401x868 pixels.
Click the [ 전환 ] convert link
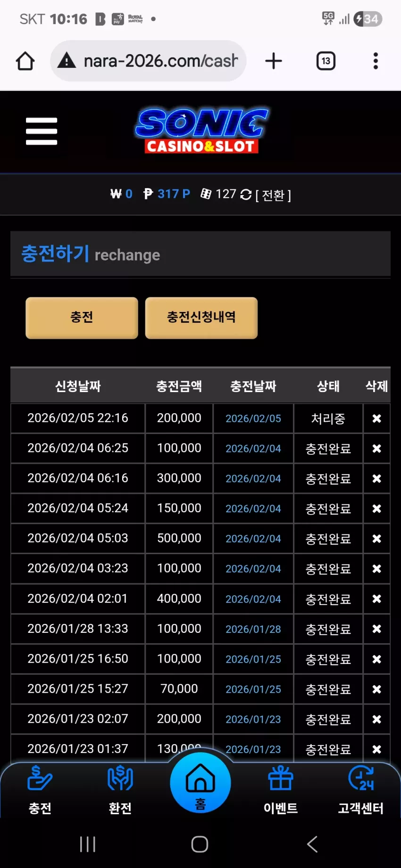(x=273, y=195)
